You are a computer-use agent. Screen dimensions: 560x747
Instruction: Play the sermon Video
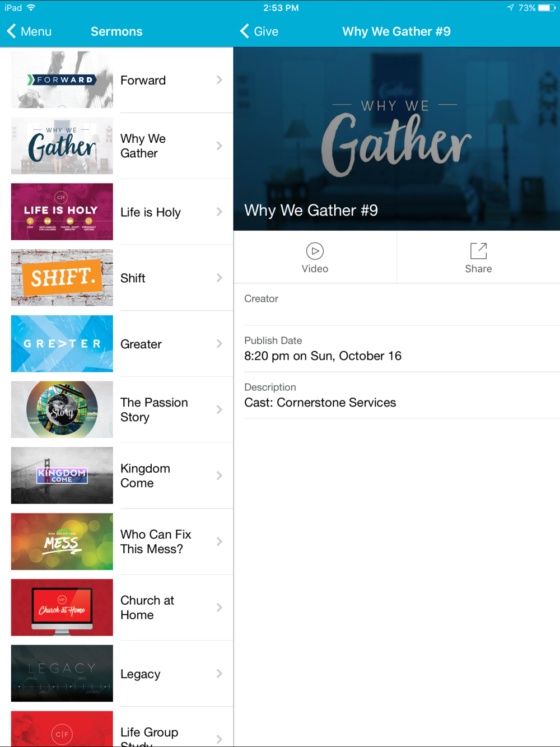pyautogui.click(x=315, y=258)
